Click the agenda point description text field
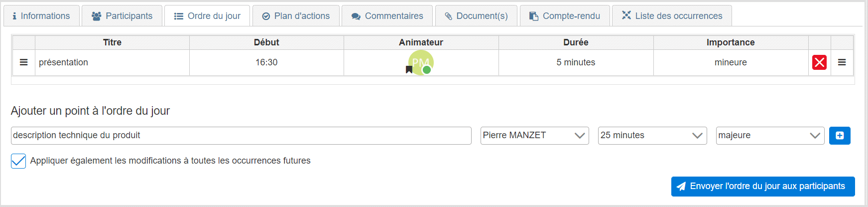Viewport: 868px width, 207px height. click(241, 136)
